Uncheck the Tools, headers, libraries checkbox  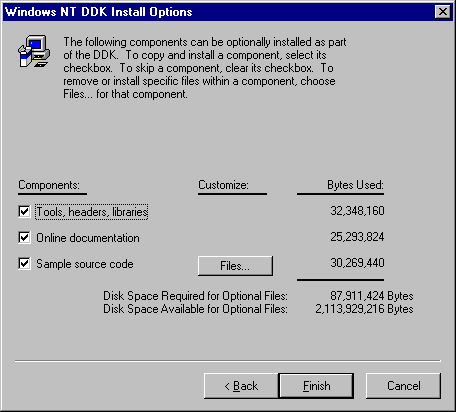[x=24, y=211]
